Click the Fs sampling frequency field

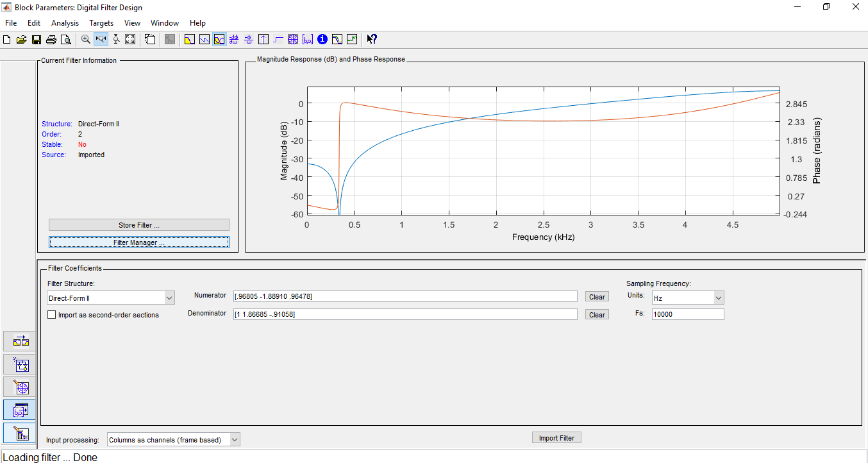688,314
